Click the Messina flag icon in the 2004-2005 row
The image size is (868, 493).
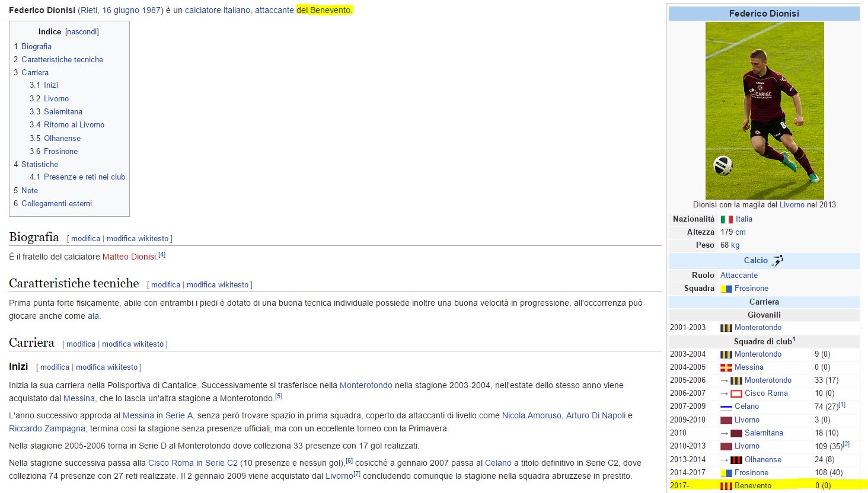click(x=726, y=367)
